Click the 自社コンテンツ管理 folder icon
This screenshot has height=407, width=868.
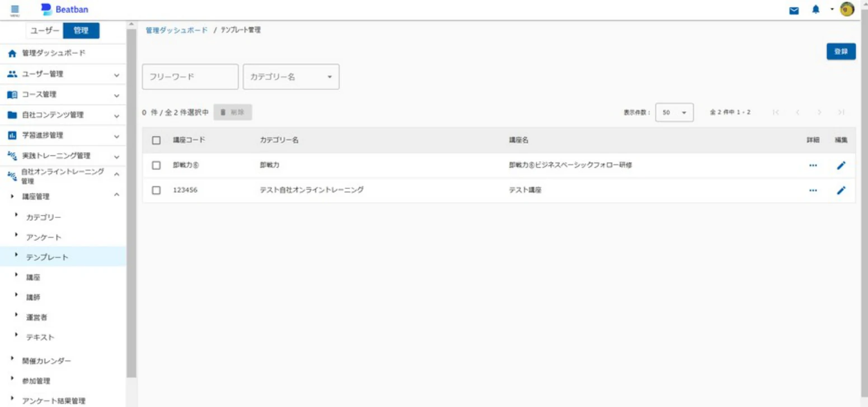(x=12, y=115)
